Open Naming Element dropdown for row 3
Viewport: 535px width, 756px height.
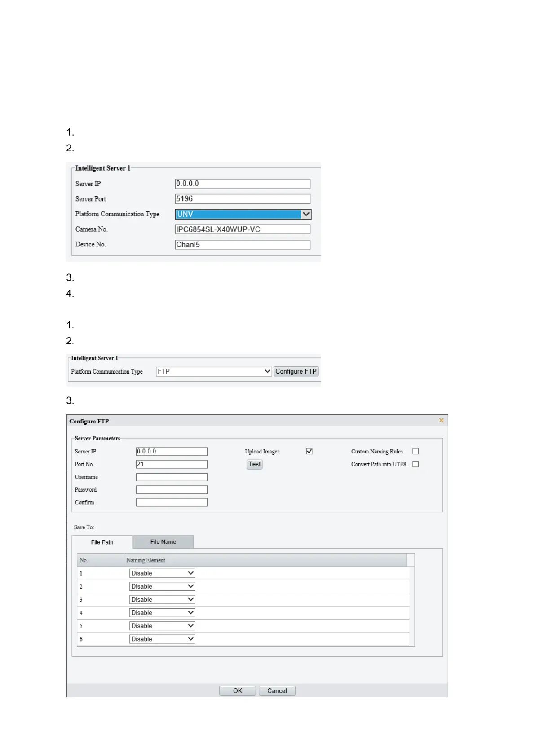[162, 599]
